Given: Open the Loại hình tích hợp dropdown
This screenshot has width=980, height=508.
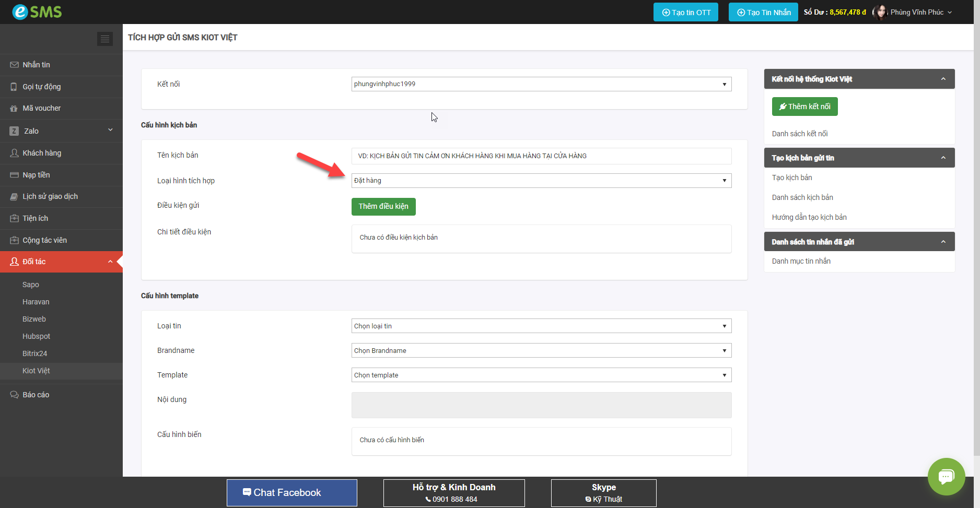Looking at the screenshot, I should (541, 181).
